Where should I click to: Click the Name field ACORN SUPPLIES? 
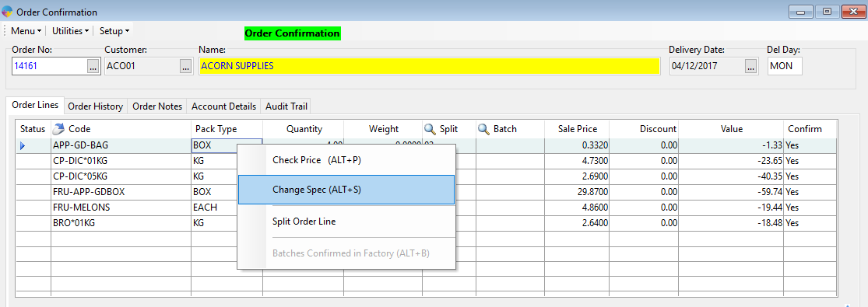coord(429,66)
